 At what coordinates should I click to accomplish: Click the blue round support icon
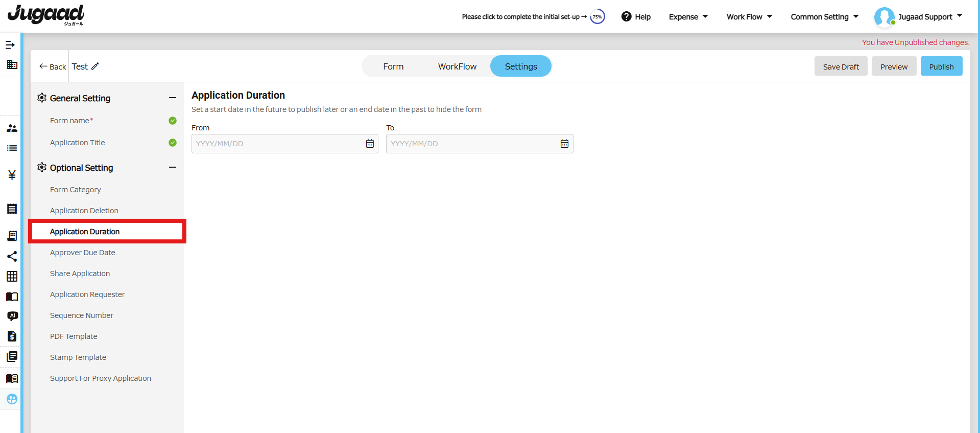click(12, 399)
